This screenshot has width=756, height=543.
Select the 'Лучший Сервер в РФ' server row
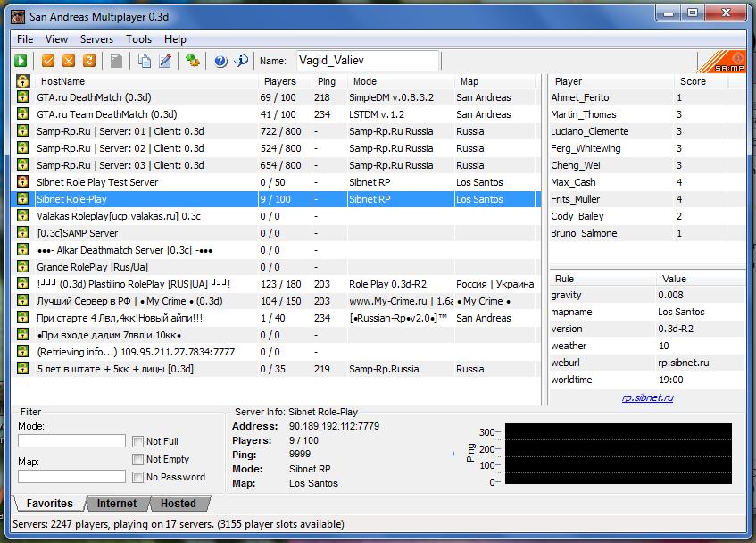(276, 300)
